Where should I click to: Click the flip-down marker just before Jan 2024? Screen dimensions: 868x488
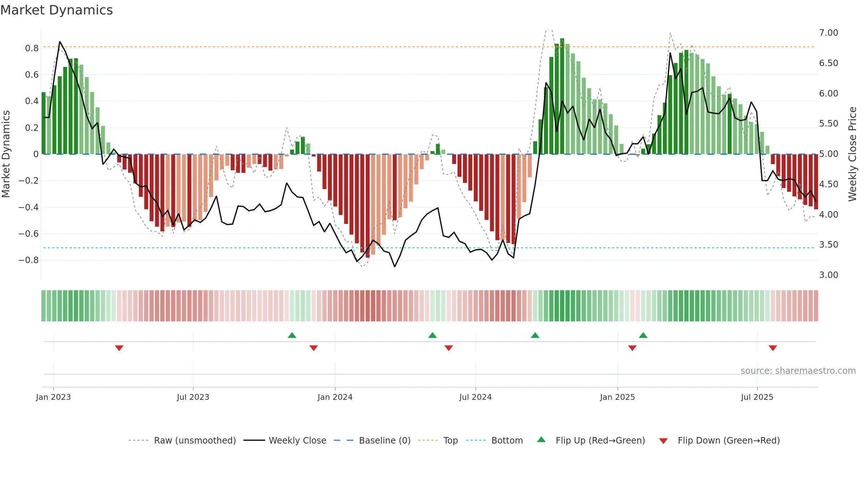(x=314, y=348)
